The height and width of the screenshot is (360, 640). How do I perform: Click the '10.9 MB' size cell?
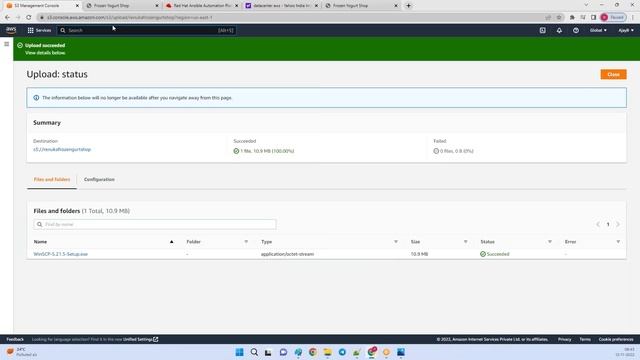pyautogui.click(x=419, y=254)
